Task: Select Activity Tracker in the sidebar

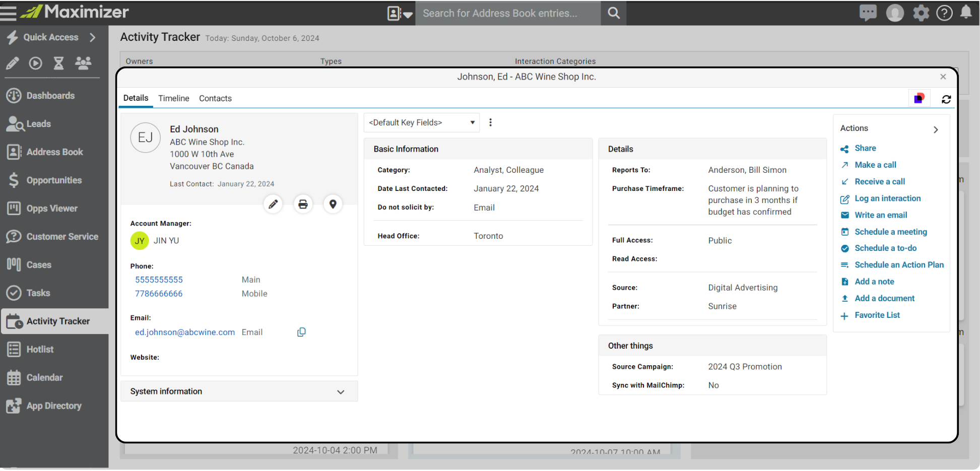Action: pos(54,321)
